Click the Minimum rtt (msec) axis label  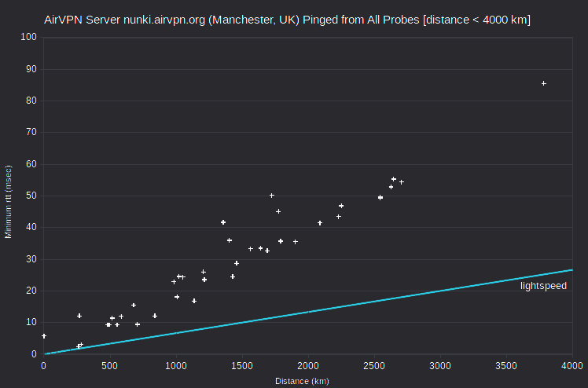pyautogui.click(x=8, y=202)
